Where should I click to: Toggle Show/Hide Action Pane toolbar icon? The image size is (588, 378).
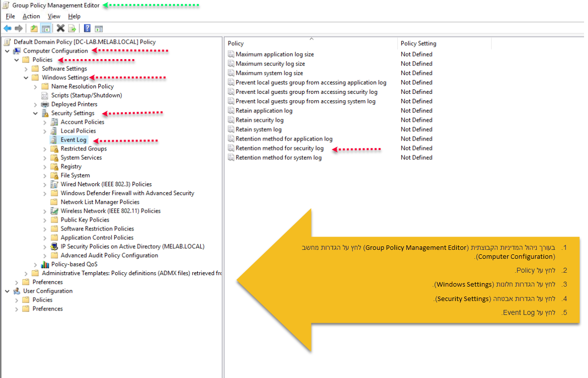(x=99, y=28)
